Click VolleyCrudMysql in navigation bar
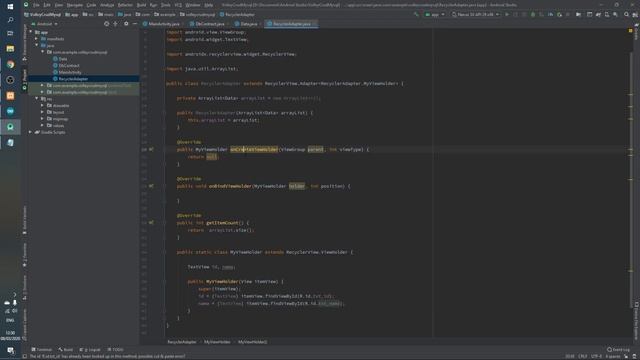 pyautogui.click(x=42, y=14)
